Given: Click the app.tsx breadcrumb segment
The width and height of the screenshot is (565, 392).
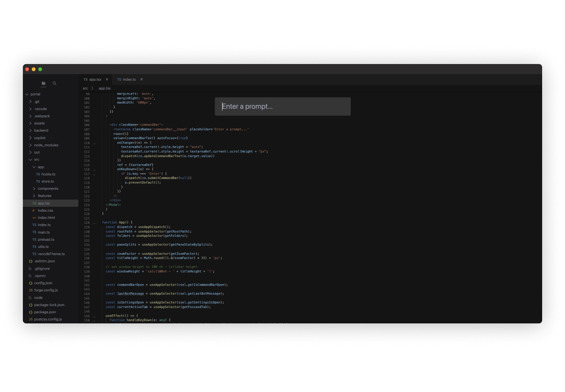Looking at the screenshot, I should 105,88.
